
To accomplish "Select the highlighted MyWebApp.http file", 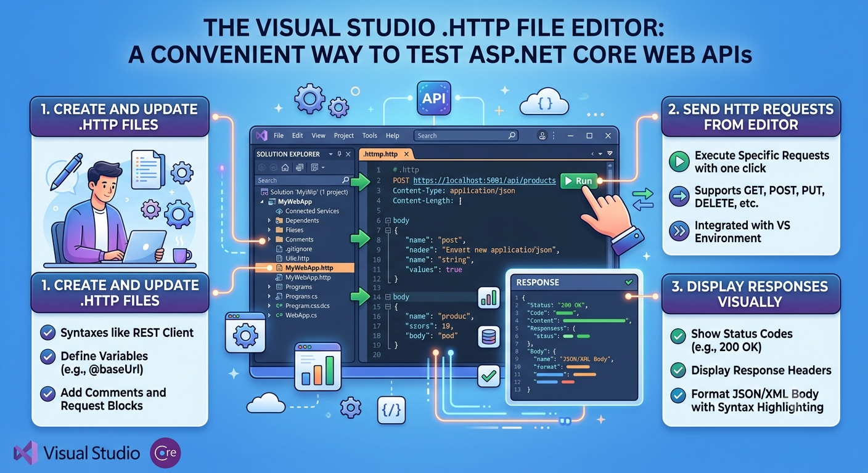I will (x=305, y=268).
